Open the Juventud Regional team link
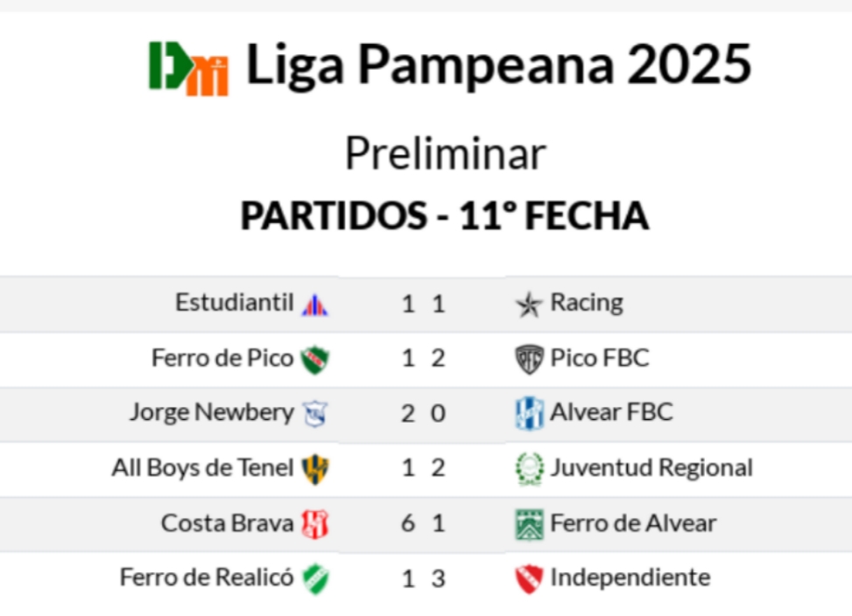The height and width of the screenshot is (616, 852). [x=651, y=467]
